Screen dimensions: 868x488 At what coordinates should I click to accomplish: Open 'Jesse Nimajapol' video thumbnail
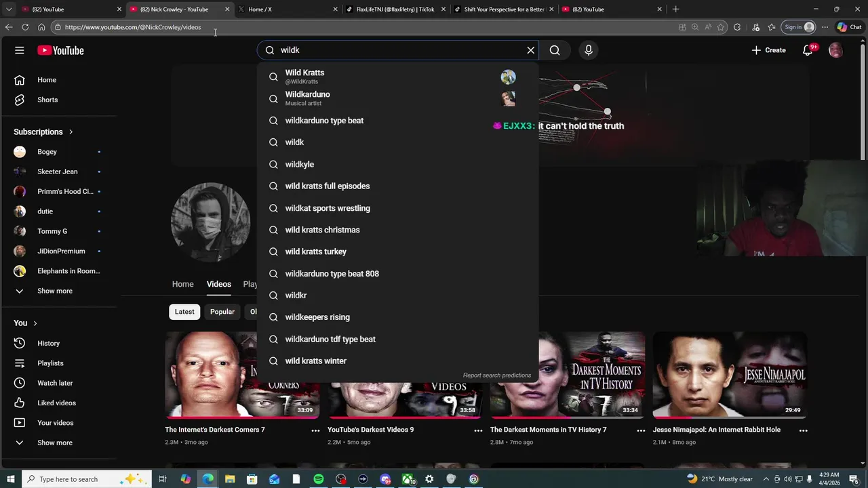click(x=730, y=375)
